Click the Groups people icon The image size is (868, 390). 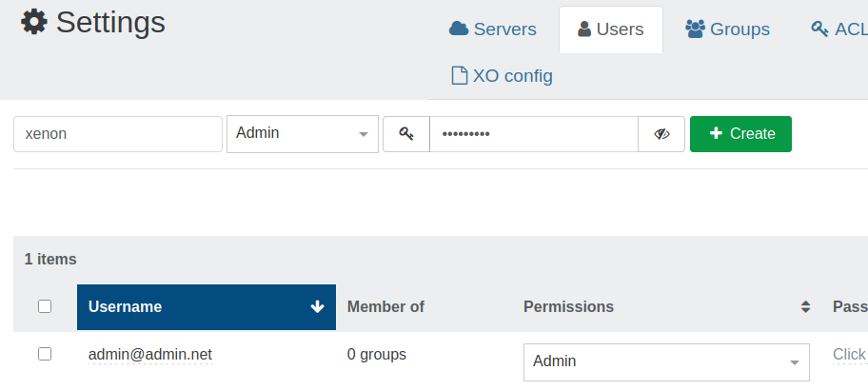tap(695, 29)
